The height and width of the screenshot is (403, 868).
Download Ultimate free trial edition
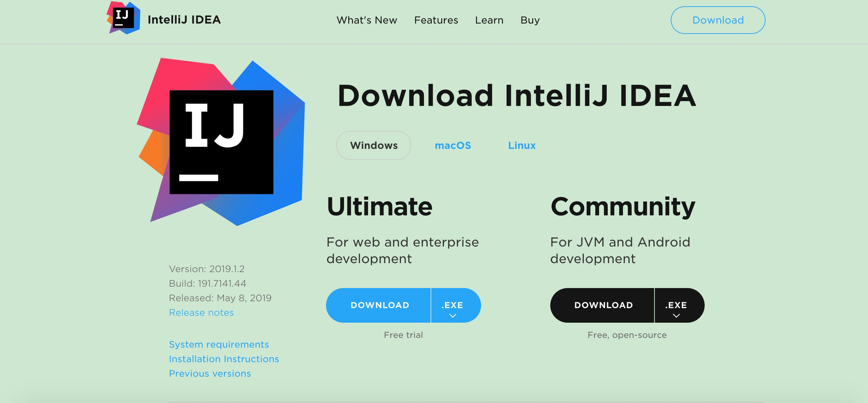[380, 305]
